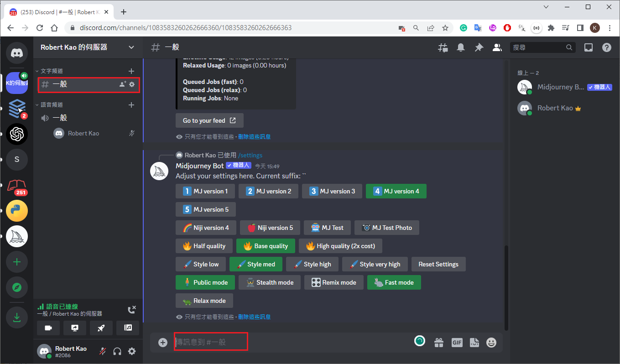Expand Robert Kao server dropdown menu
Screen dimensions: 620x364
coord(131,47)
